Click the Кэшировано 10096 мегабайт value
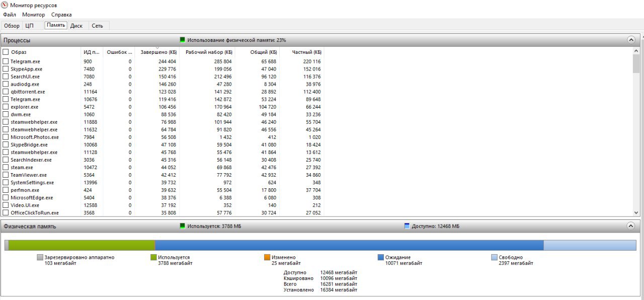The width and height of the screenshot is (644, 300). click(x=339, y=278)
